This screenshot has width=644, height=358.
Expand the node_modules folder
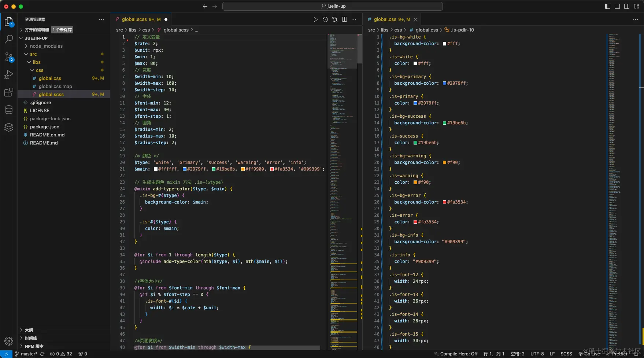click(46, 46)
